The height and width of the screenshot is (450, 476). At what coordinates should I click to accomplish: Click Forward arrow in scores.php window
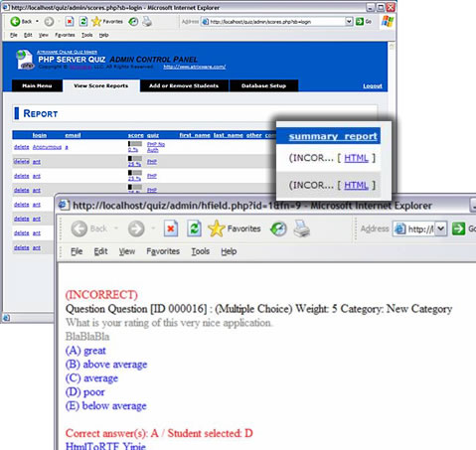pyautogui.click(x=49, y=22)
